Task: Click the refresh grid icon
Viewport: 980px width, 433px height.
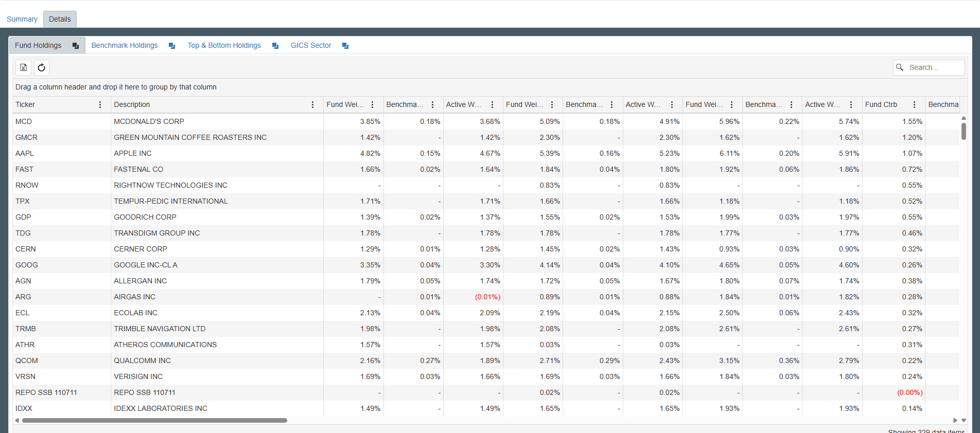Action: [x=42, y=67]
